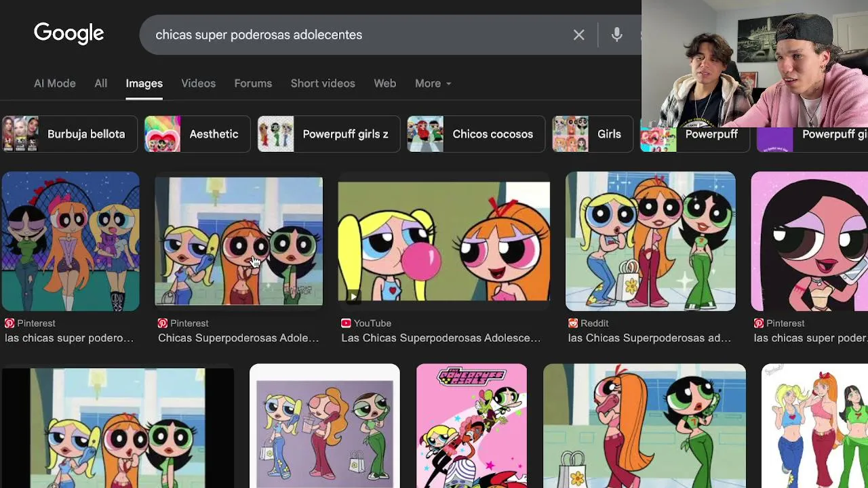Click the Pinterest icon under the first image
This screenshot has width=868, height=488.
pyautogui.click(x=9, y=323)
